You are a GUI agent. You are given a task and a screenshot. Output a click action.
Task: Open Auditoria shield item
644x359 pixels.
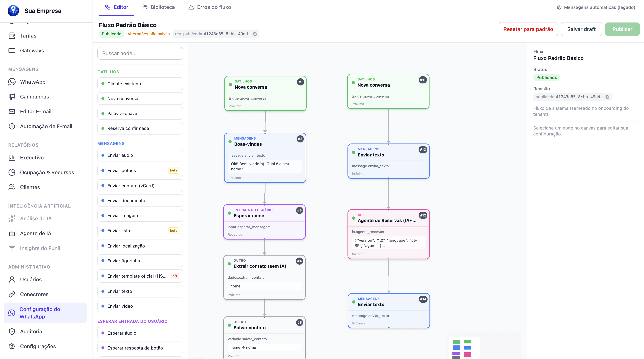tap(31, 331)
